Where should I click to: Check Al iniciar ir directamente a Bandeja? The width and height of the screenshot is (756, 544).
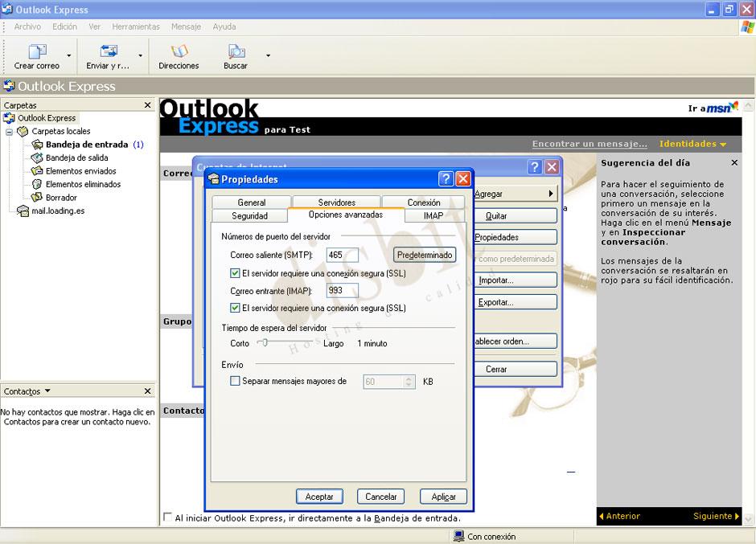pos(167,518)
